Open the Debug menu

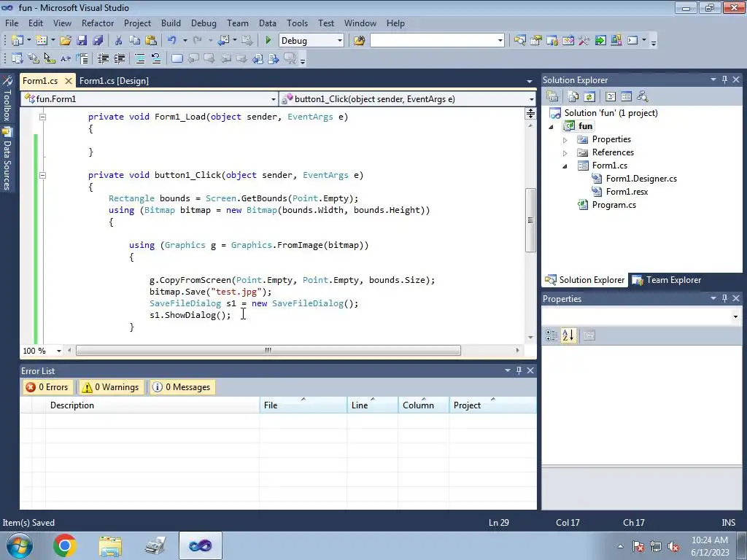coord(204,23)
